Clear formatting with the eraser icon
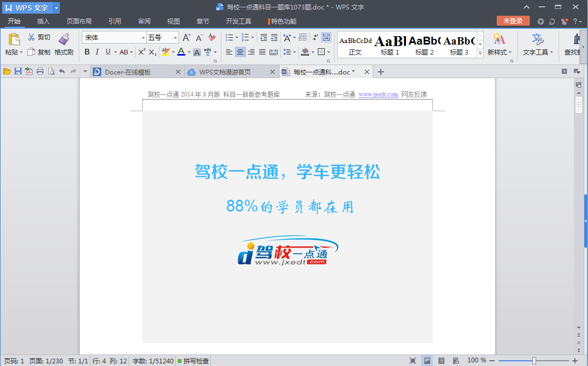This screenshot has height=366, width=588. pos(212,37)
